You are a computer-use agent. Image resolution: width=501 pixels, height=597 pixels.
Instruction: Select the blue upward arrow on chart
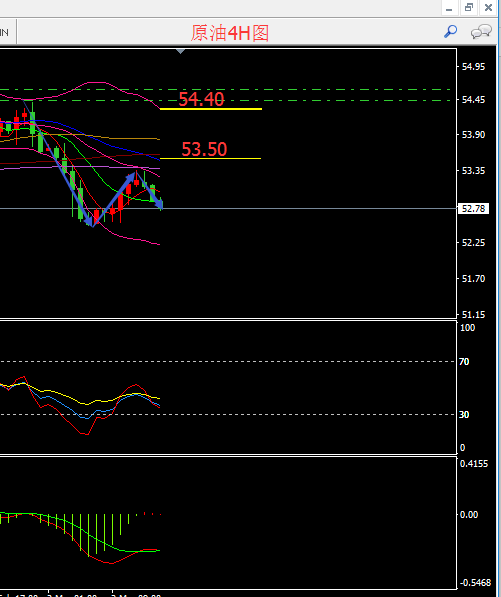114,199
